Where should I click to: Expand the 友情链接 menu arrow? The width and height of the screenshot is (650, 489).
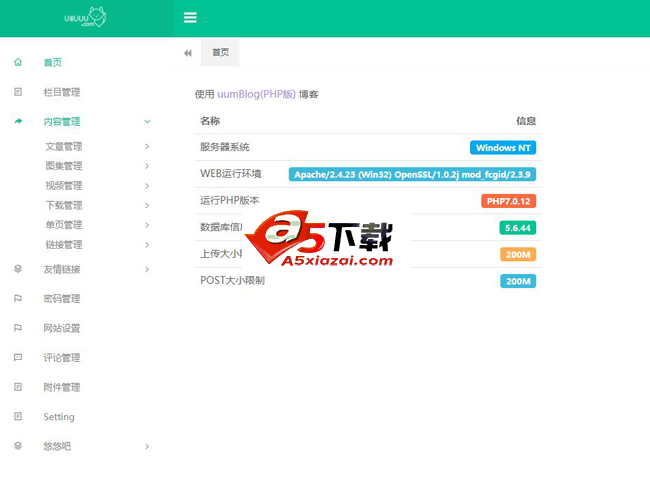tap(147, 269)
